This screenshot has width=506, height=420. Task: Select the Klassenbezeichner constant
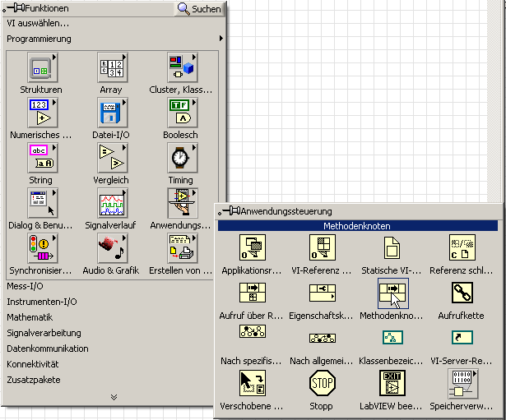(x=392, y=338)
